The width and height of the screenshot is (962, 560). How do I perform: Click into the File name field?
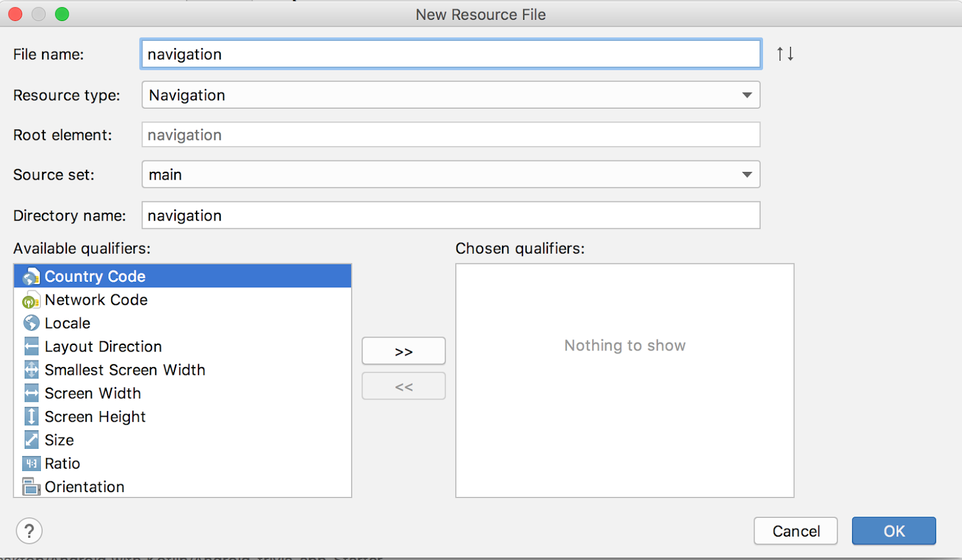coord(450,55)
